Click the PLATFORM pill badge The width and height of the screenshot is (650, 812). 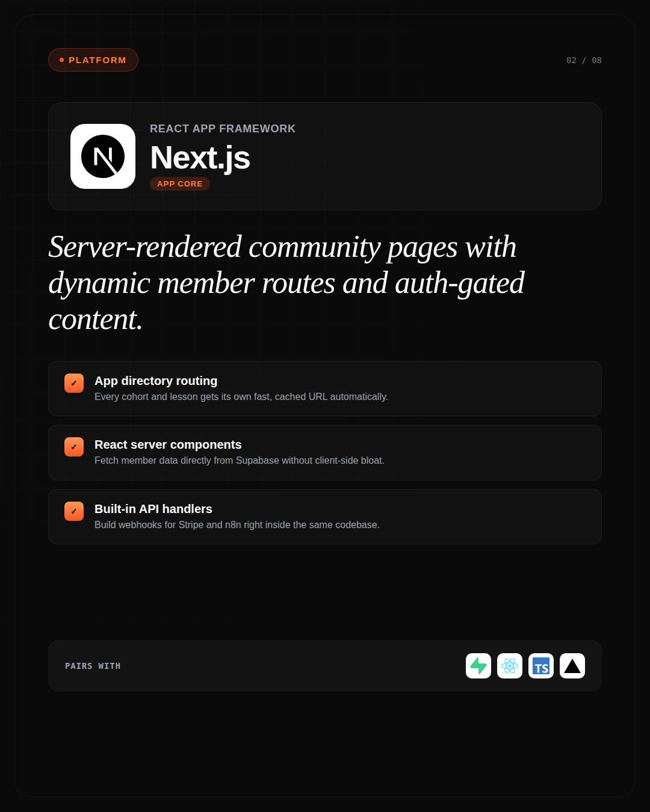[x=93, y=60]
